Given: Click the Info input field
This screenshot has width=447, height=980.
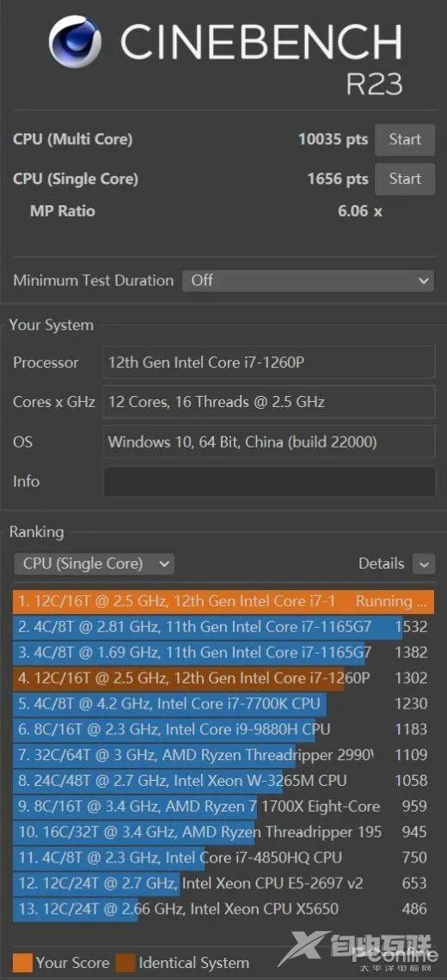Looking at the screenshot, I should click(x=269, y=481).
